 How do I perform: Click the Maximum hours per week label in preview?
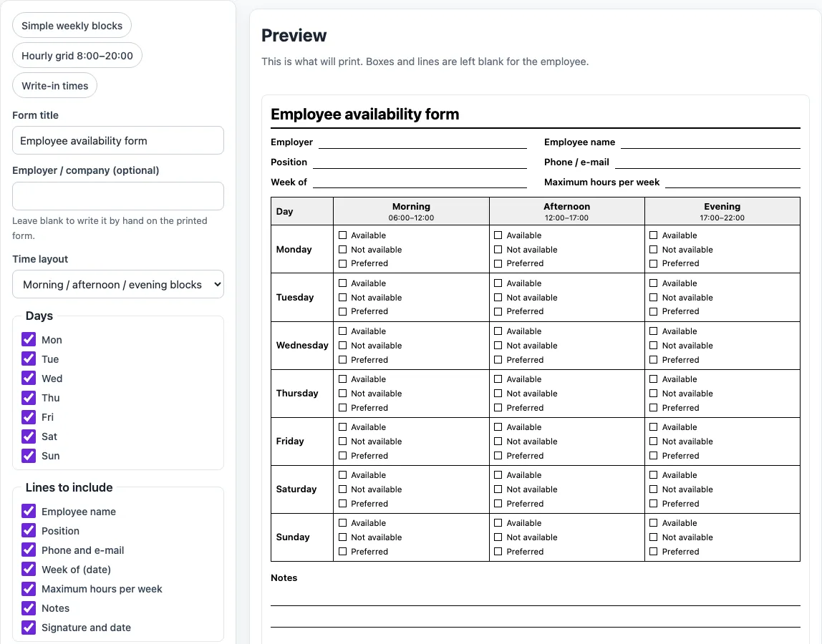point(601,182)
